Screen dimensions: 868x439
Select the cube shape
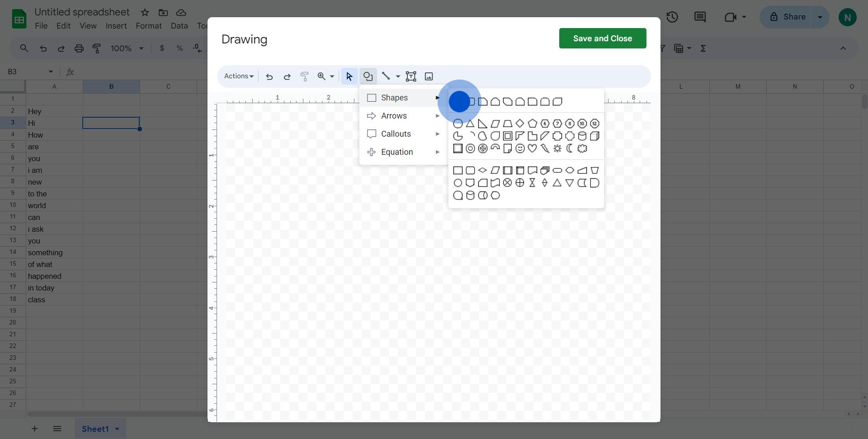(594, 136)
